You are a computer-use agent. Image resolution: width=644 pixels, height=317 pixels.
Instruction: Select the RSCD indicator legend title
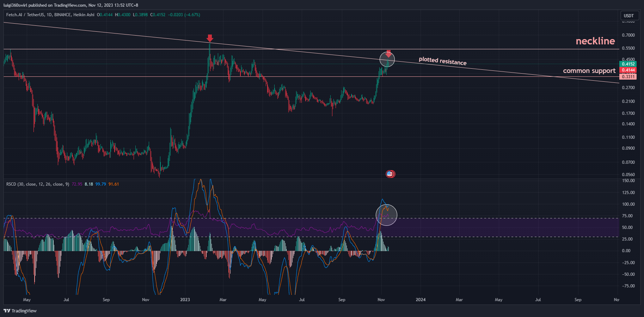[x=38, y=184]
